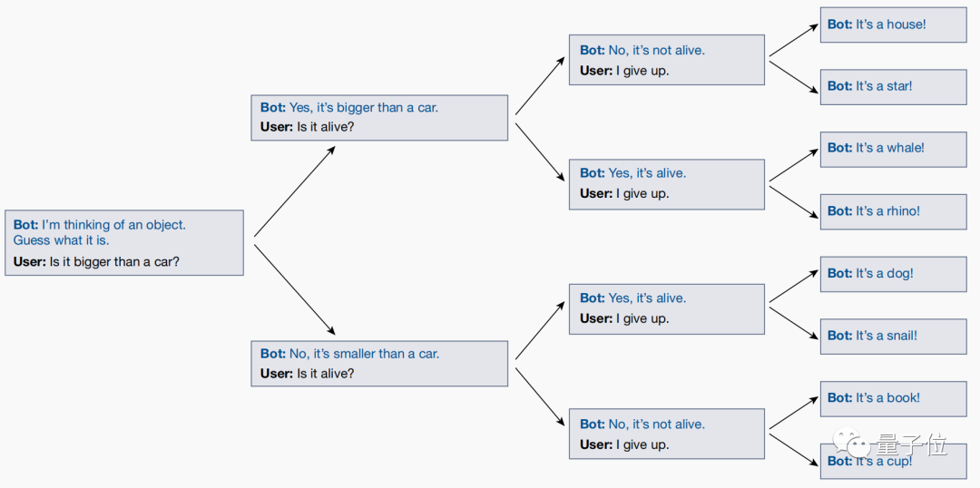Pick the "It's a whale!" leaf box
Screen dimensions: 980x488
(x=893, y=149)
